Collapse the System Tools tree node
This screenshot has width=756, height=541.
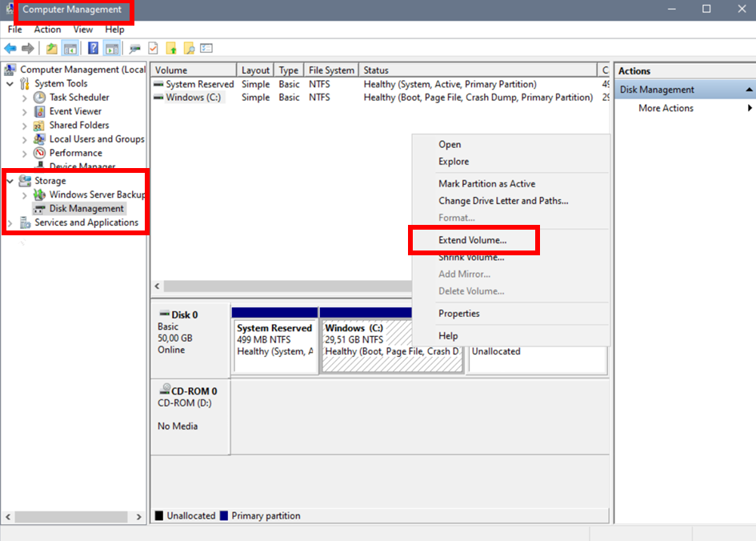click(x=10, y=83)
